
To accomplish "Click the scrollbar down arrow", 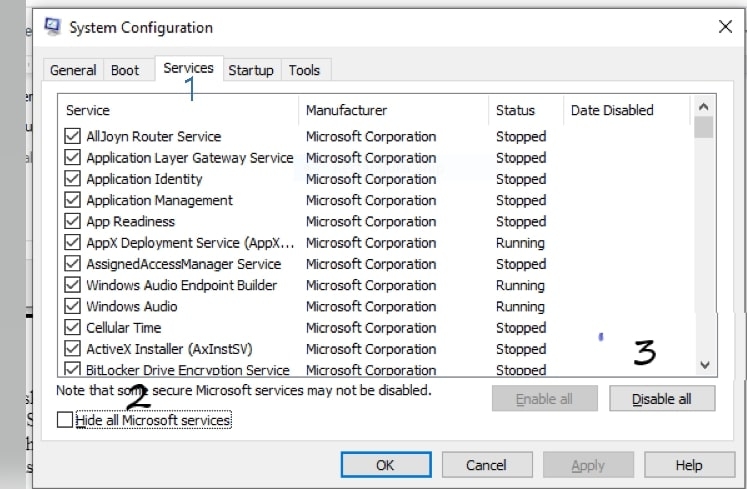I will 705,365.
